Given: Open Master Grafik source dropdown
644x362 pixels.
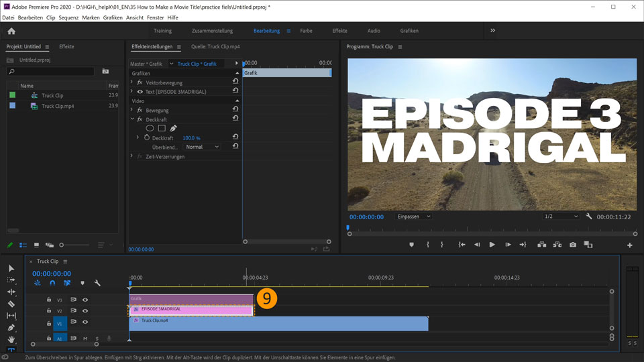Looking at the screenshot, I should point(171,64).
